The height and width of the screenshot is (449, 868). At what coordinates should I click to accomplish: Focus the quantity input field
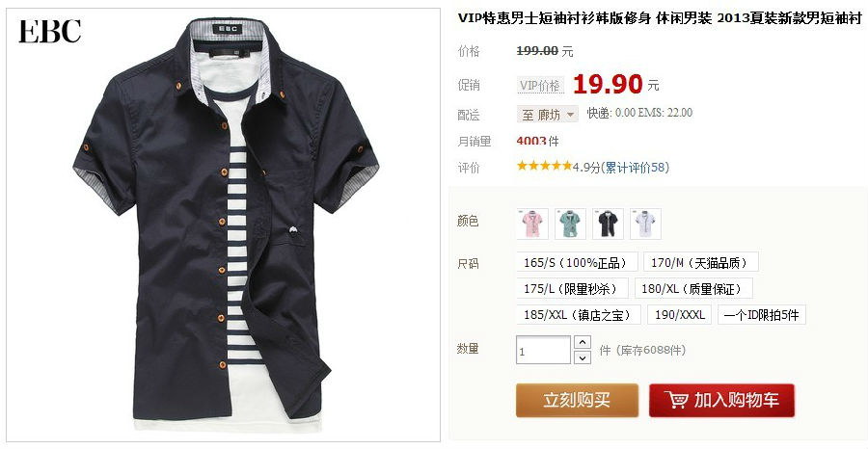543,350
